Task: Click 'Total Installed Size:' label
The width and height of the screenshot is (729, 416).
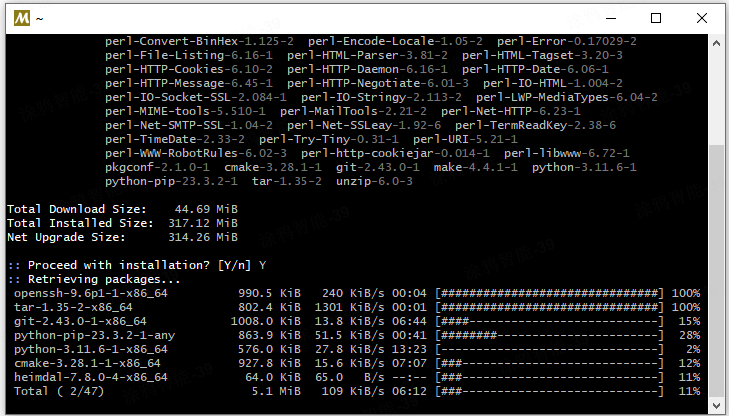Action: 80,223
